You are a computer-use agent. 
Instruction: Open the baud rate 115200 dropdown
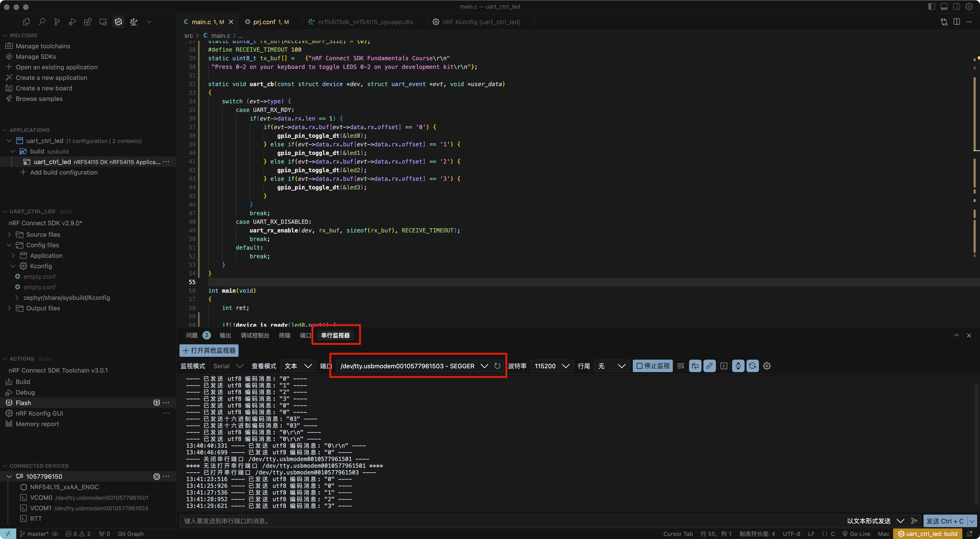pyautogui.click(x=552, y=366)
